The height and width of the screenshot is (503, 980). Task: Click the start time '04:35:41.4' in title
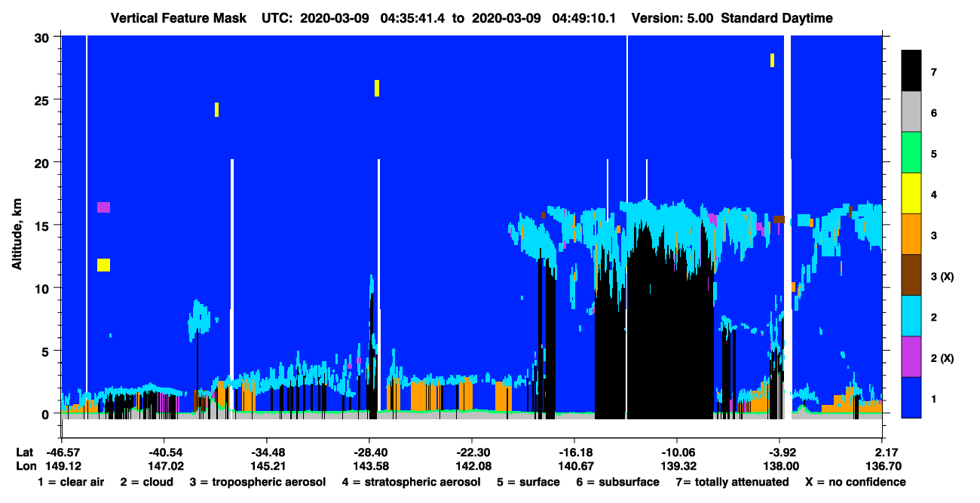[415, 18]
